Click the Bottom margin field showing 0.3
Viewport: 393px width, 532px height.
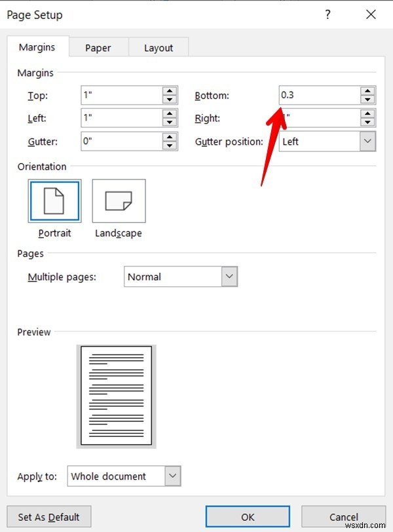[320, 95]
